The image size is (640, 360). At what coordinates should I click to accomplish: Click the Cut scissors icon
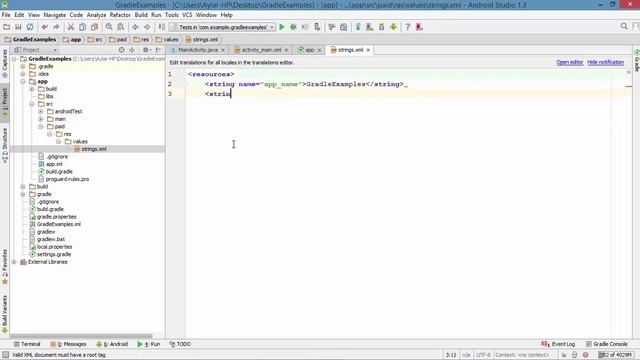click(71, 27)
